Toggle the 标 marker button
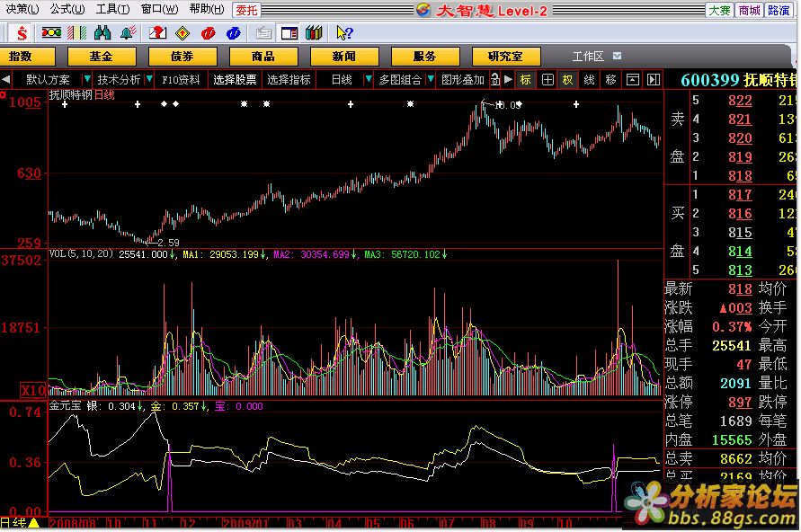 click(526, 80)
